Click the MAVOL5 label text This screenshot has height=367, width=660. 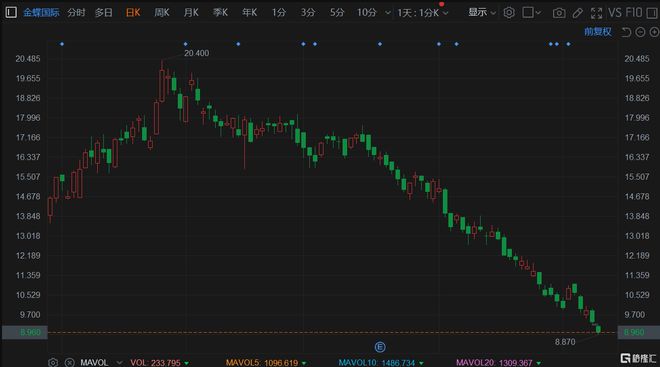(x=242, y=363)
